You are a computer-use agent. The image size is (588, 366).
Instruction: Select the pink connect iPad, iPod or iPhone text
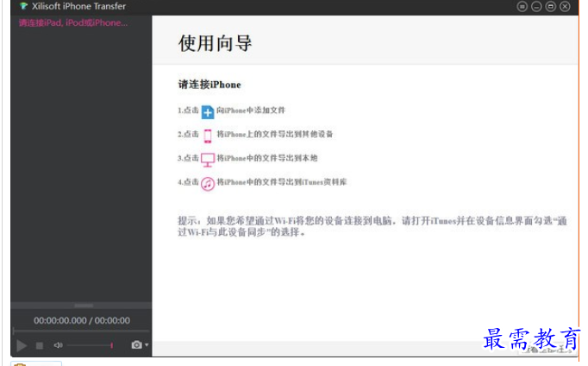click(73, 23)
